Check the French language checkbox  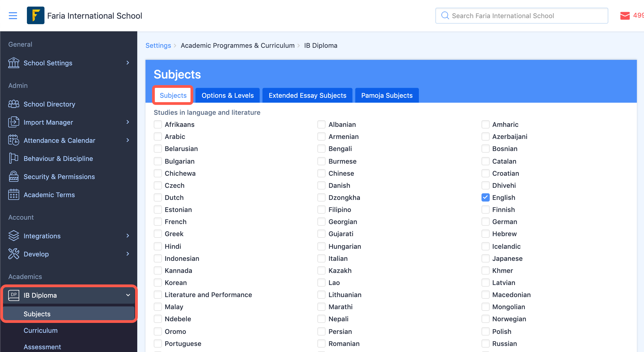pos(158,222)
